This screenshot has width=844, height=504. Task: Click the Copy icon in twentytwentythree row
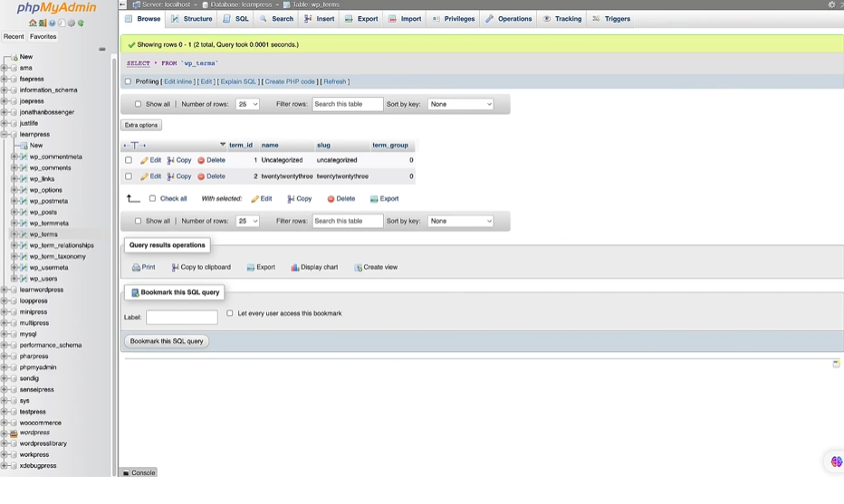click(x=170, y=176)
